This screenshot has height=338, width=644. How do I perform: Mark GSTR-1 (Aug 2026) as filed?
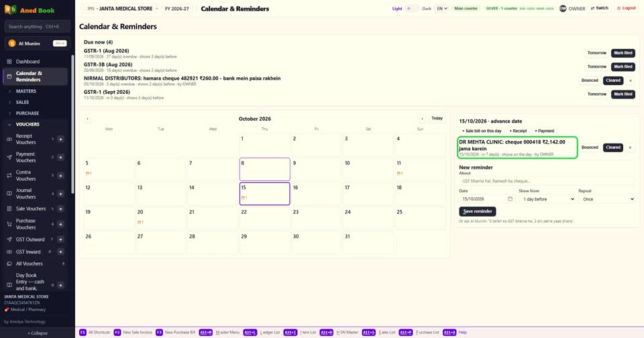tap(623, 53)
